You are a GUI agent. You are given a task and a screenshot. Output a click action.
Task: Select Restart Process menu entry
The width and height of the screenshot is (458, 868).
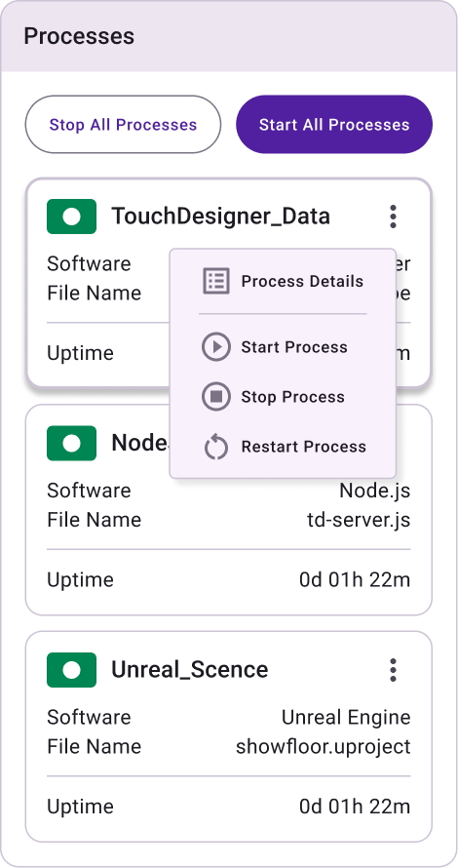click(283, 447)
